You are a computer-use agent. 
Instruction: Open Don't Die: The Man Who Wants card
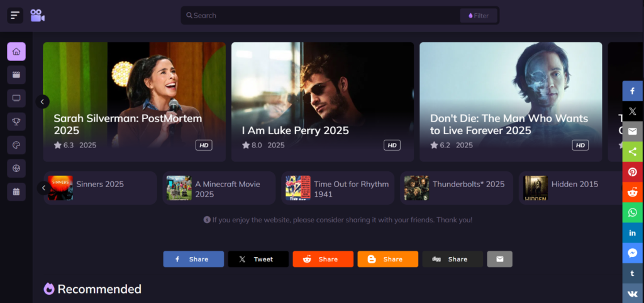[511, 102]
